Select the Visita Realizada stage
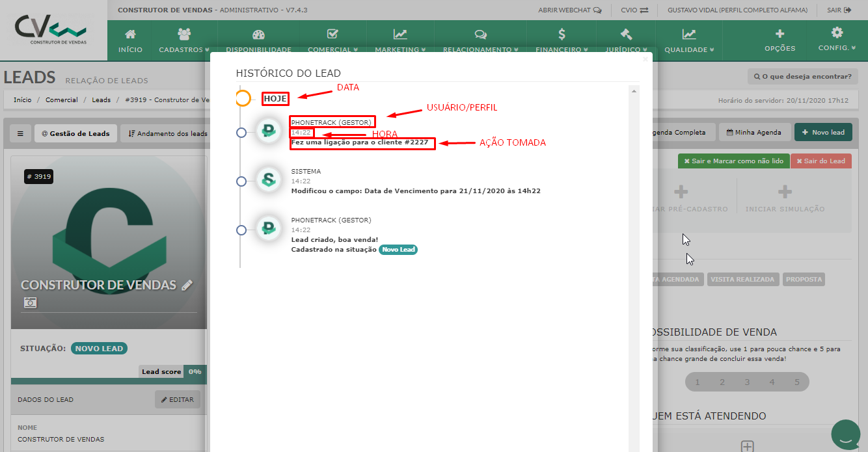This screenshot has width=868, height=452. 742,279
